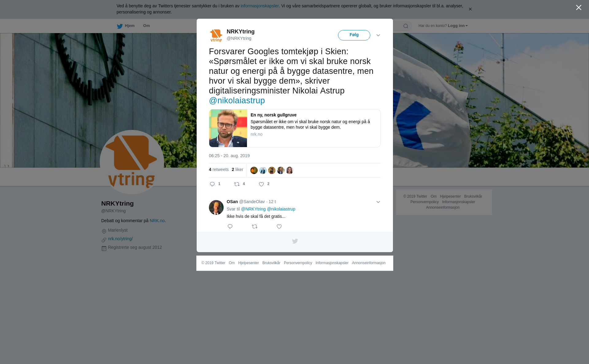
Task: Like the NRKYtring tweet with the heart
Action: 261,184
